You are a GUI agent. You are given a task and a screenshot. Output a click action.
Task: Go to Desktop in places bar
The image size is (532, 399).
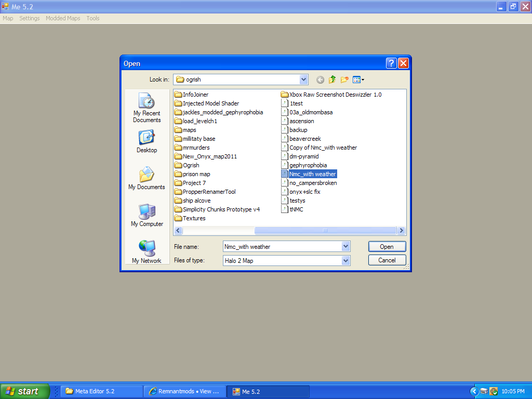point(147,142)
